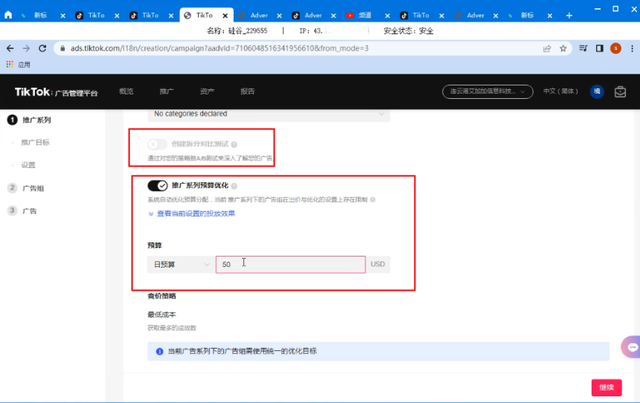The width and height of the screenshot is (640, 403).
Task: Open a new browser tab with the plus button
Action: point(569,16)
